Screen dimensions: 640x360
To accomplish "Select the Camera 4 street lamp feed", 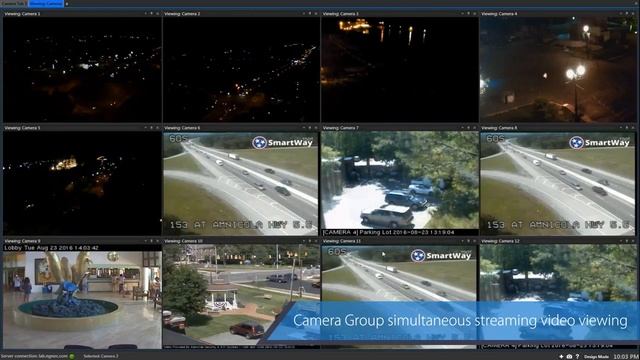I will pyautogui.click(x=558, y=69).
